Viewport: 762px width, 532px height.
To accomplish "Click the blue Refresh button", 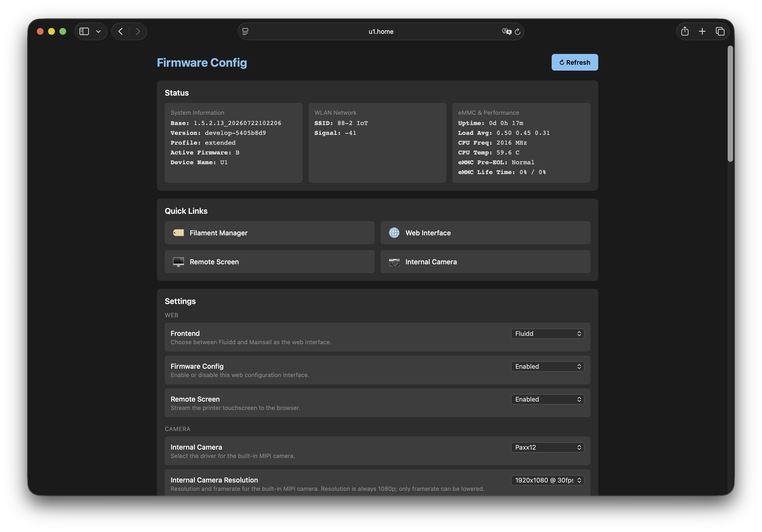I will point(574,62).
